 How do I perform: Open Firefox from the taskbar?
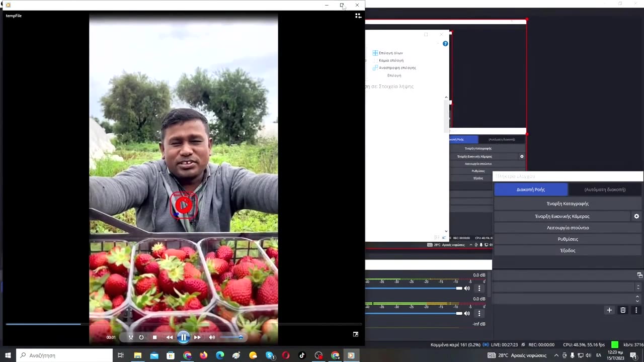[203, 355]
